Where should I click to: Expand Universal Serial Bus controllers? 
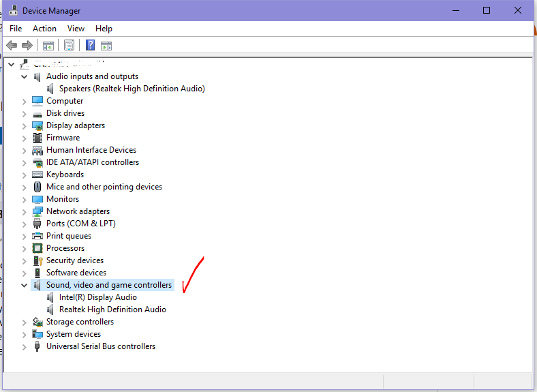(25, 347)
